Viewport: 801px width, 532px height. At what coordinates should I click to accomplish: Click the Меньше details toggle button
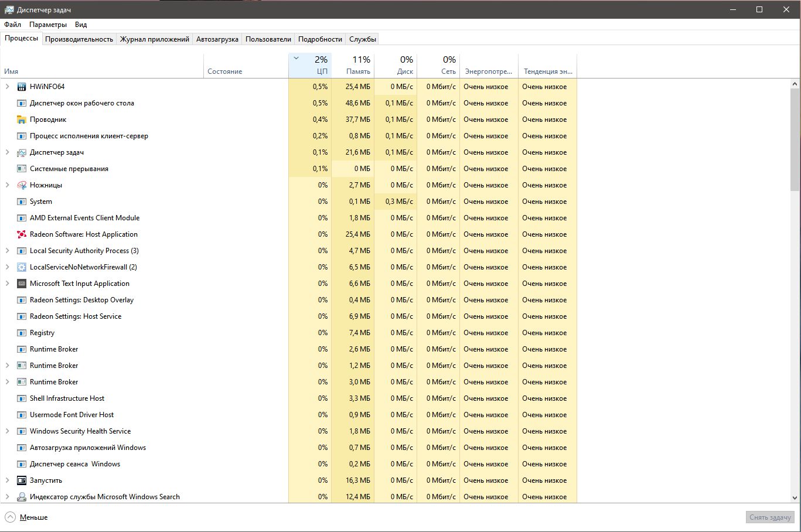coord(27,517)
